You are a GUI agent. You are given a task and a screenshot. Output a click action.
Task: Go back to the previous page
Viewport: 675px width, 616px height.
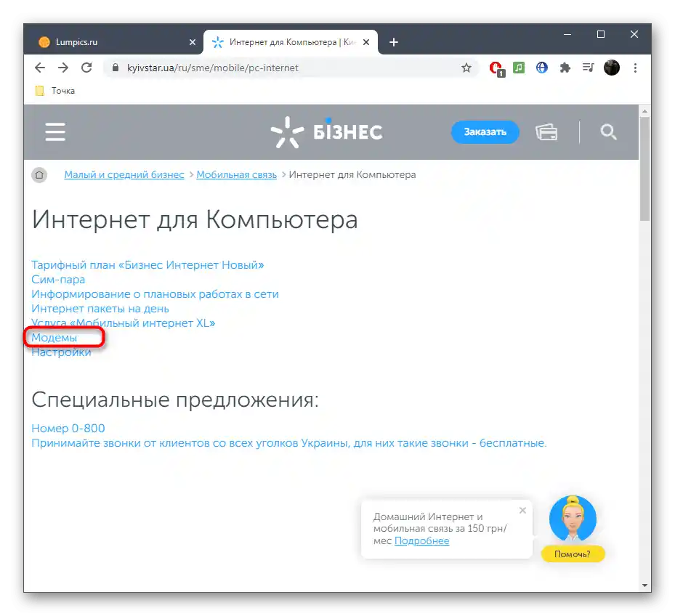point(40,68)
